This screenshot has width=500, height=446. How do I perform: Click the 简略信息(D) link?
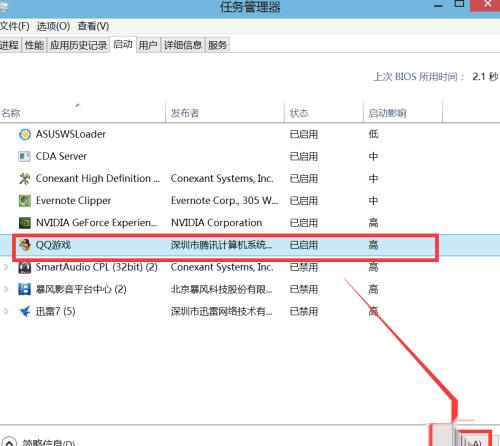pyautogui.click(x=49, y=443)
